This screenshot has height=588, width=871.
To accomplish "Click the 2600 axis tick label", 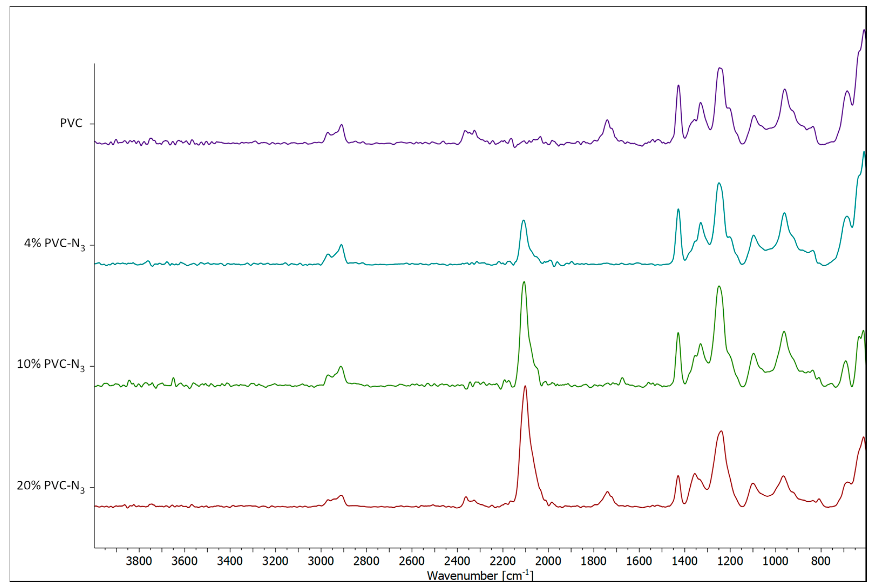I will pos(412,561).
